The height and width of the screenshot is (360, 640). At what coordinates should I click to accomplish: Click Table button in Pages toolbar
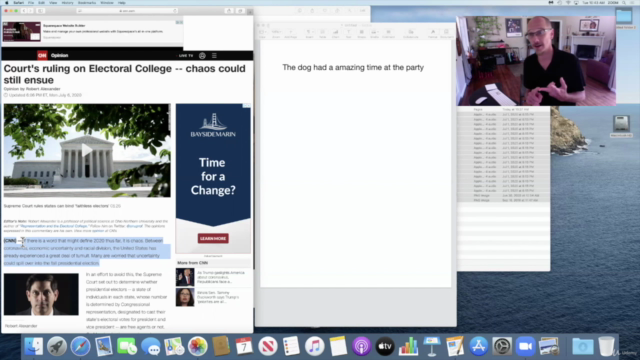pyautogui.click(x=322, y=33)
